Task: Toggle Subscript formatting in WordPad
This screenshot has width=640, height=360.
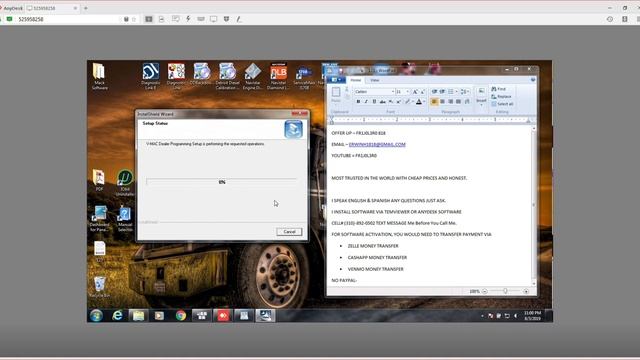Action: pyautogui.click(x=391, y=101)
